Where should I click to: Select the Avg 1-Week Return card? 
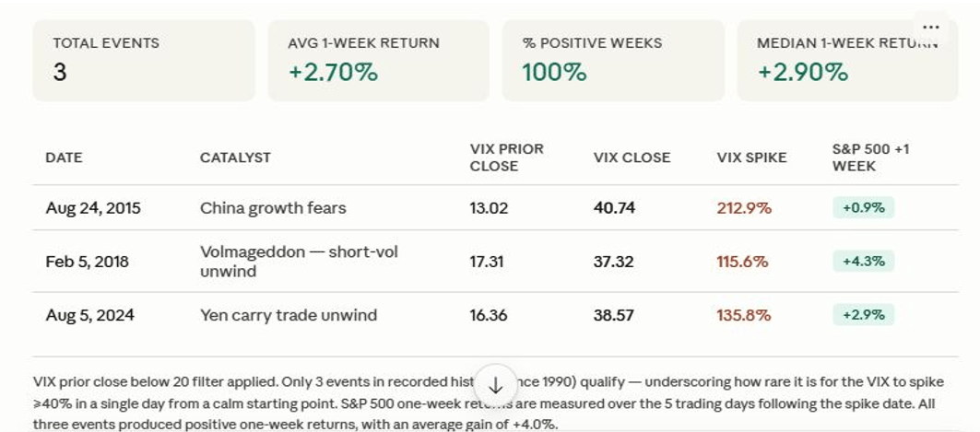click(x=379, y=61)
